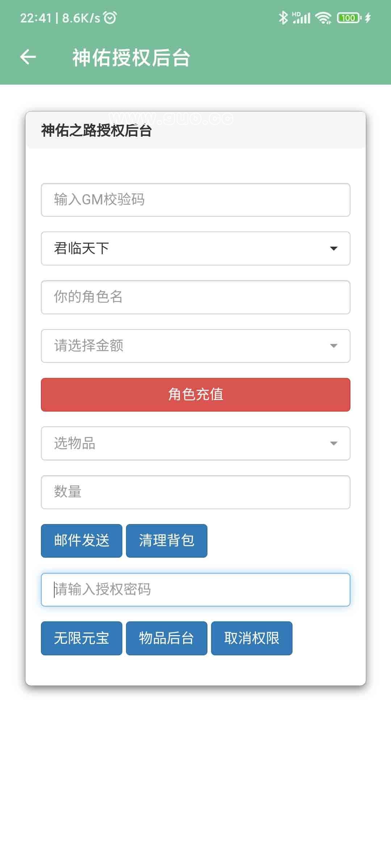Open the 选物品 item dropdown
The image size is (391, 868).
[195, 443]
